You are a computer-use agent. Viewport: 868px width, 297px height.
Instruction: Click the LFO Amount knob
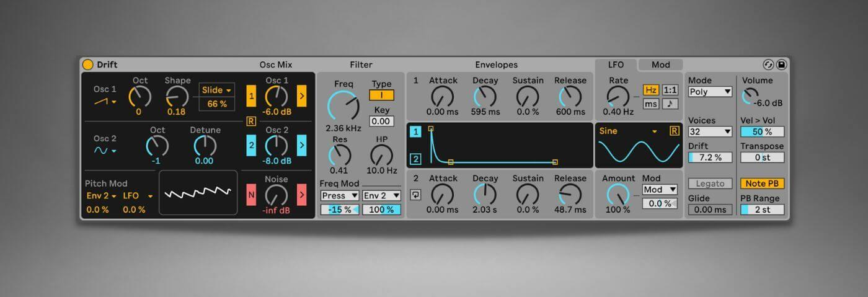(x=618, y=195)
